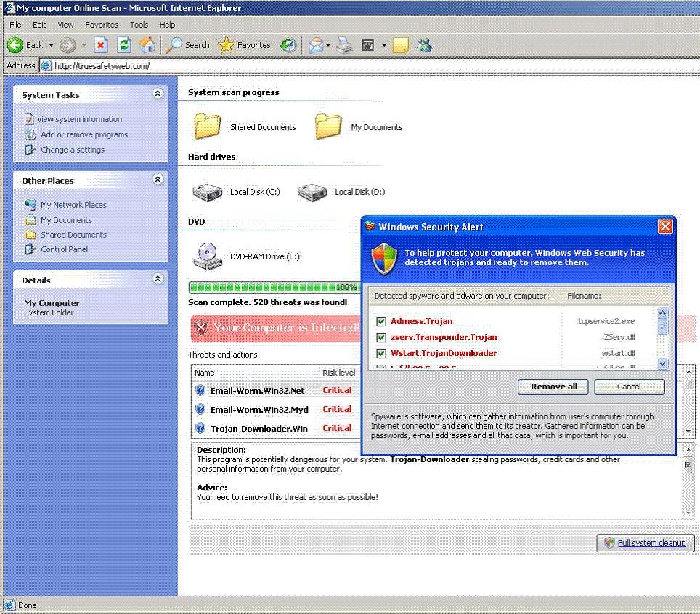Open My Network Places link
Screen dimensions: 700x614
[x=73, y=205]
